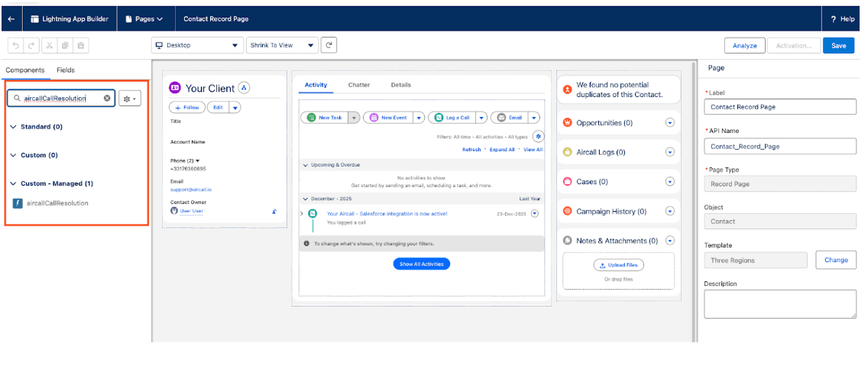The width and height of the screenshot is (868, 373).
Task: Click the refresh canvas icon
Action: (x=329, y=45)
